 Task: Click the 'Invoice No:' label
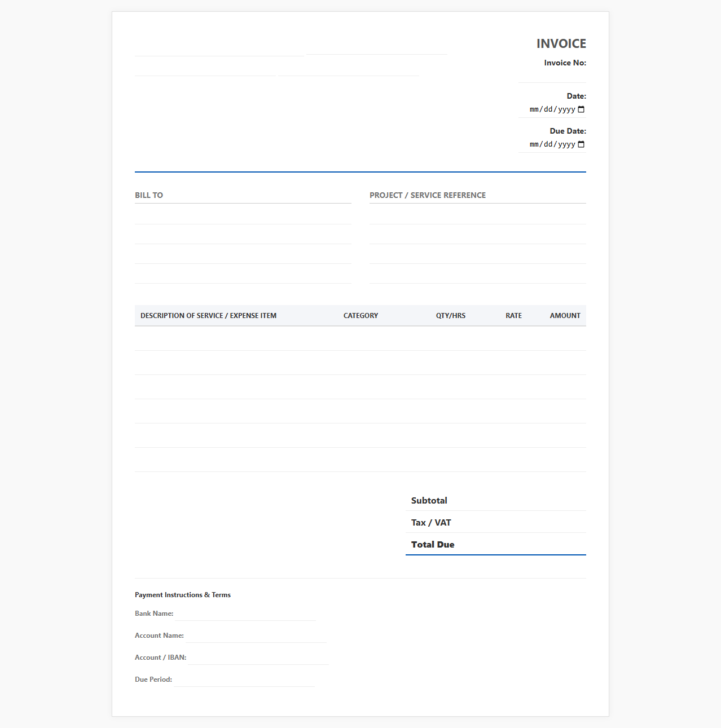point(565,63)
